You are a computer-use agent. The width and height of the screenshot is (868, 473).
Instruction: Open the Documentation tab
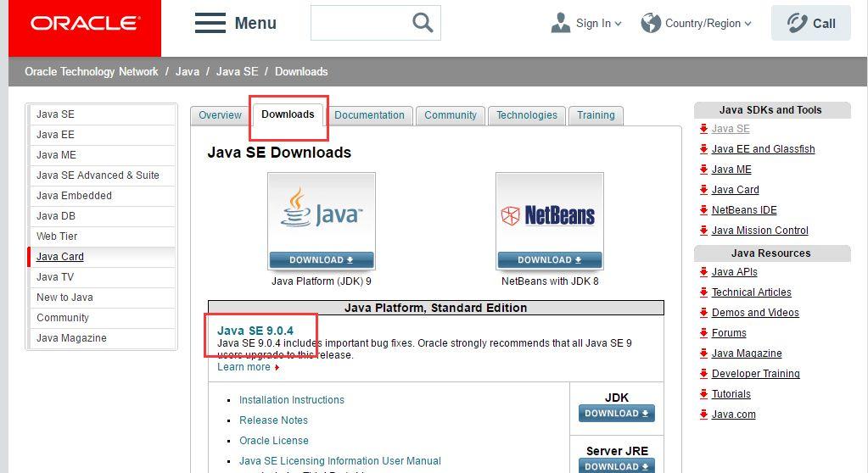[369, 115]
